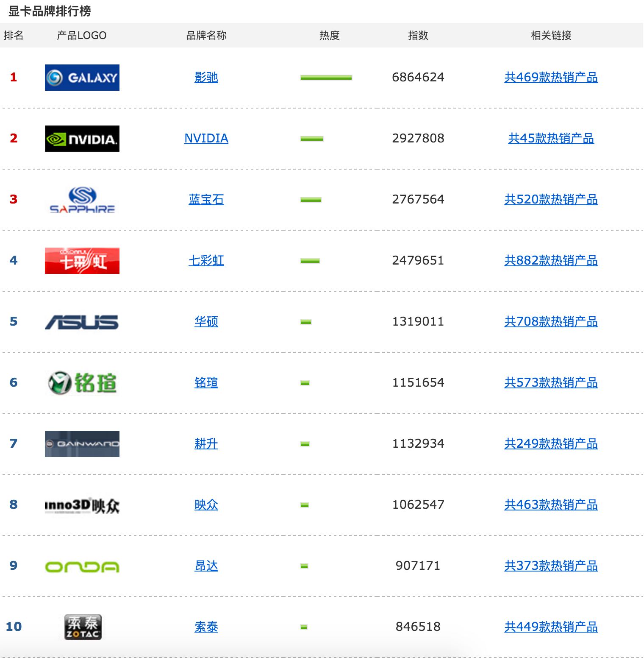The width and height of the screenshot is (644, 658).
Task: Click the 热度 column header
Action: [x=330, y=35]
